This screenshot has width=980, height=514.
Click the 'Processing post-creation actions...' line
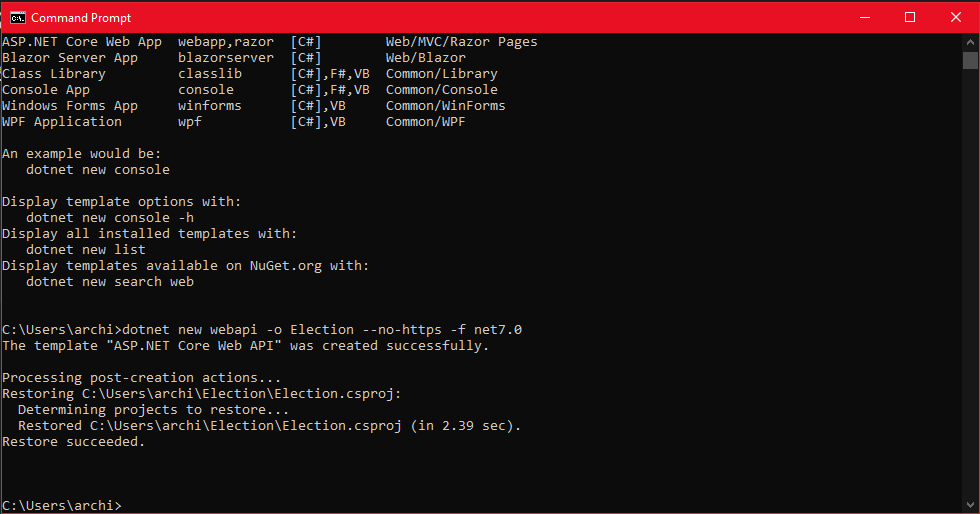pos(142,378)
